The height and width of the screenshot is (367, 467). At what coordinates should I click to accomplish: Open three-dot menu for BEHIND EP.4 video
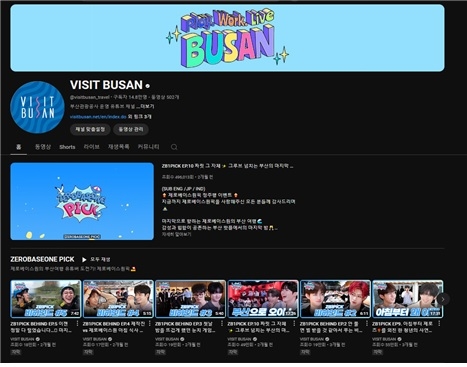pyautogui.click(x=150, y=324)
